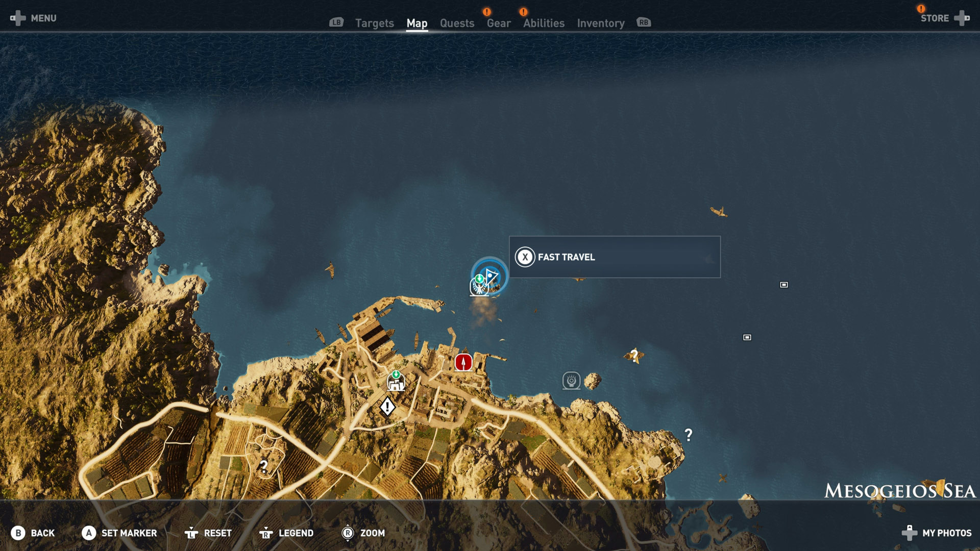Screen dimensions: 980x551
Task: Click the Abilities tab notification badge
Action: (523, 11)
